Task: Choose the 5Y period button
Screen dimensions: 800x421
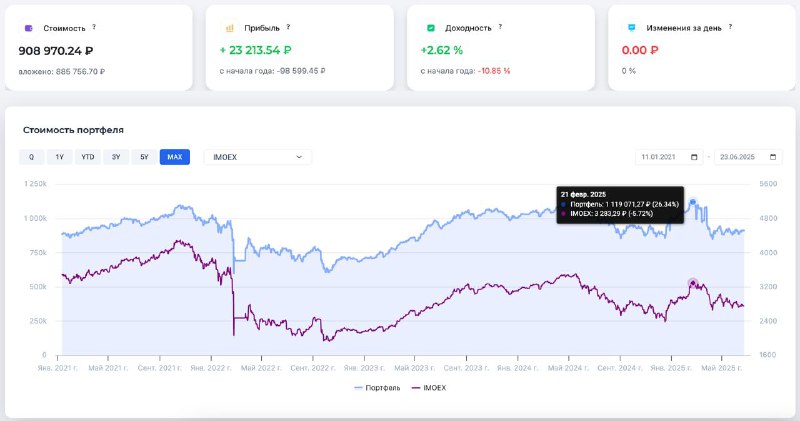Action: pos(145,157)
